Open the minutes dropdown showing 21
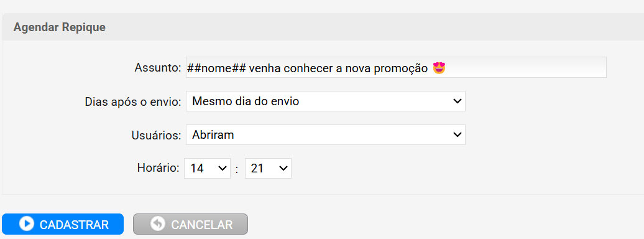 pyautogui.click(x=268, y=168)
